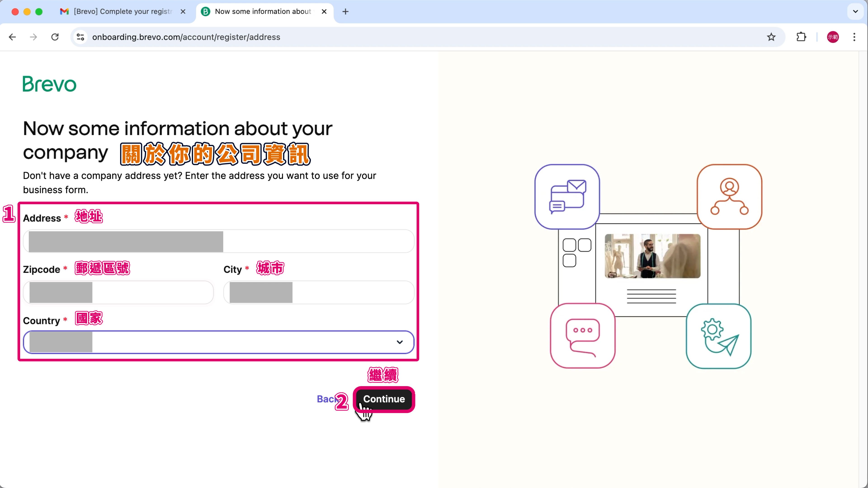Image resolution: width=868 pixels, height=488 pixels.
Task: Open a new browser tab
Action: coord(345,12)
